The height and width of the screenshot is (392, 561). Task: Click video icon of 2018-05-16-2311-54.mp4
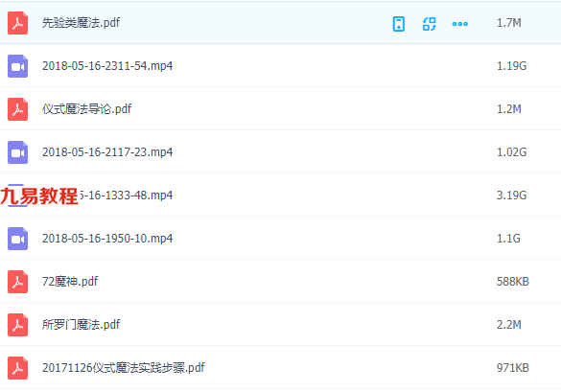[17, 66]
